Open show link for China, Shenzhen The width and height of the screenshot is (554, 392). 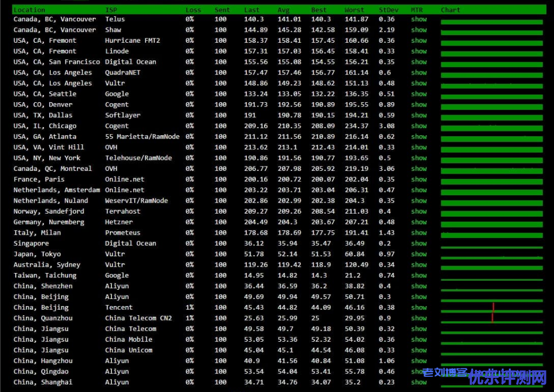coord(419,286)
